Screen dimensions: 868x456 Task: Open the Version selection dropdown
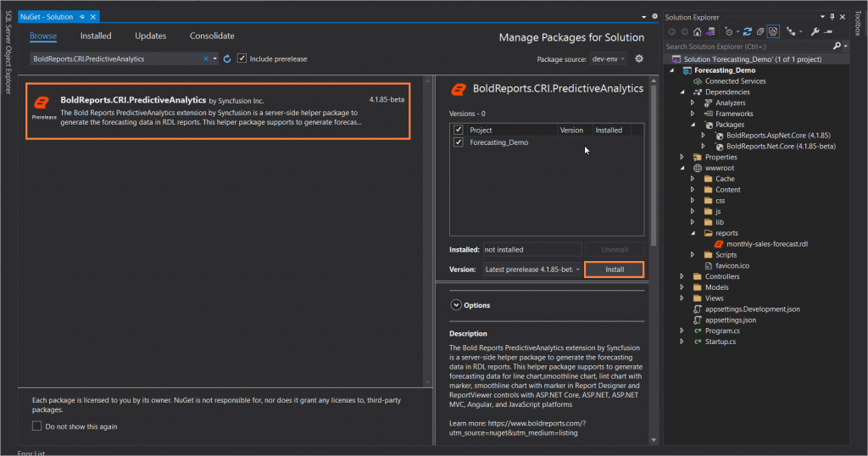[x=532, y=270]
